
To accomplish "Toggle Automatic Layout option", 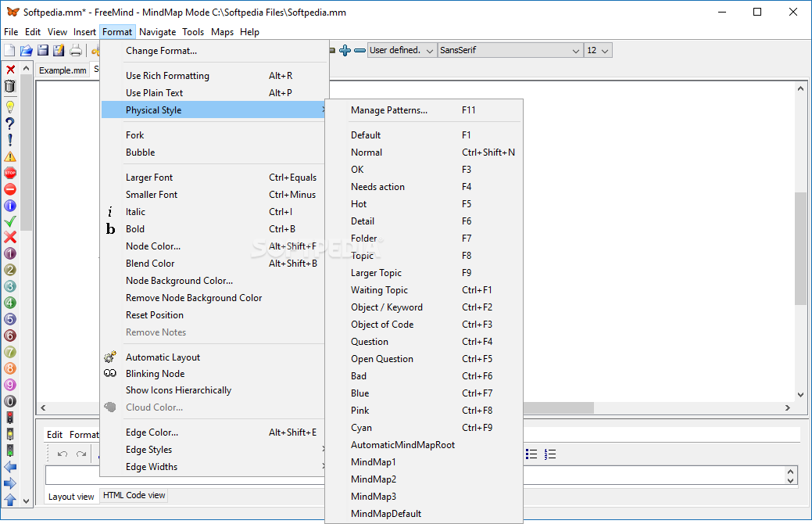I will coord(213,357).
